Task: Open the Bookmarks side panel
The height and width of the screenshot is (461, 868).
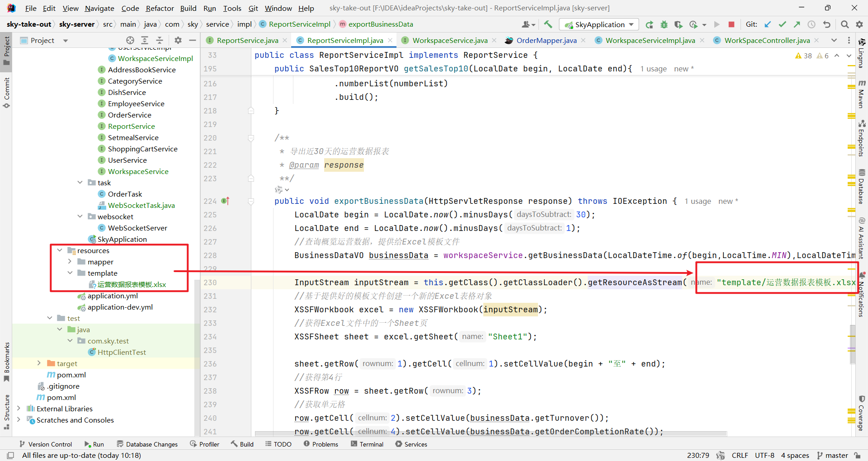Action: point(6,362)
